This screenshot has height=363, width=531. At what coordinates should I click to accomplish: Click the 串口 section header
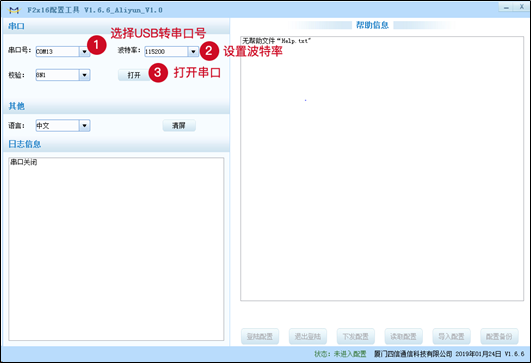16,26
